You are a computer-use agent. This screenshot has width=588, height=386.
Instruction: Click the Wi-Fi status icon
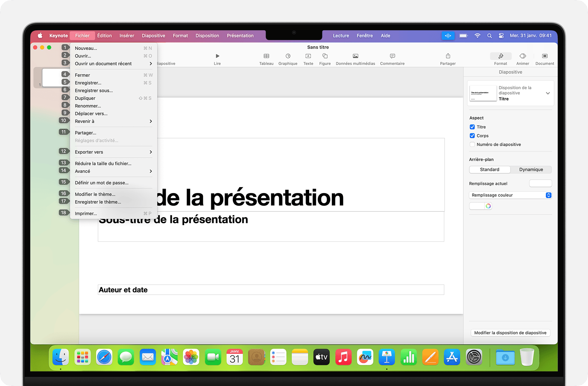[x=477, y=36]
